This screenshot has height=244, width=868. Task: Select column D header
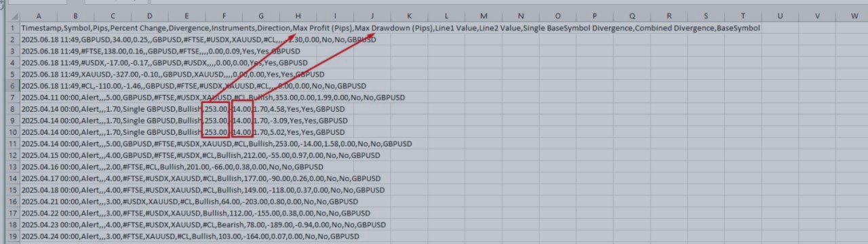[x=149, y=16]
